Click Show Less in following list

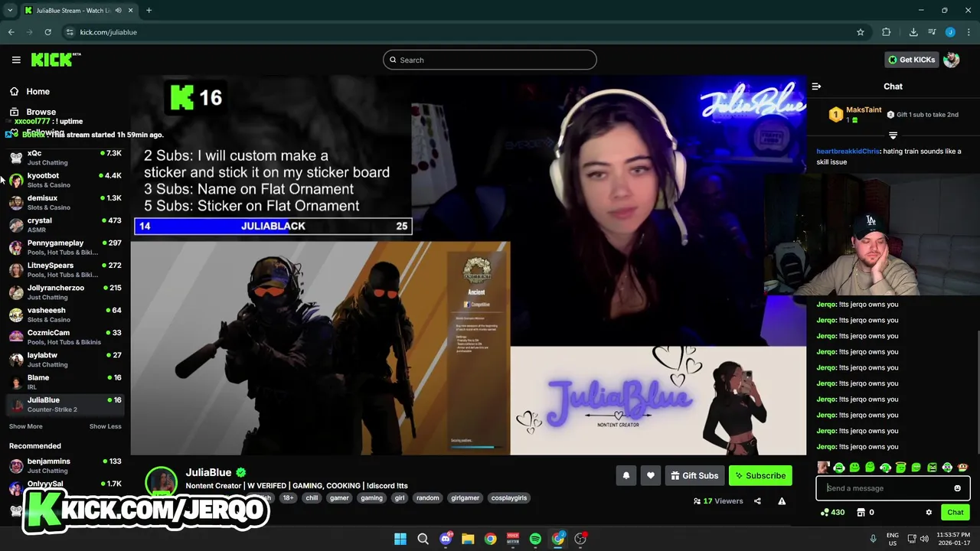[x=105, y=426]
